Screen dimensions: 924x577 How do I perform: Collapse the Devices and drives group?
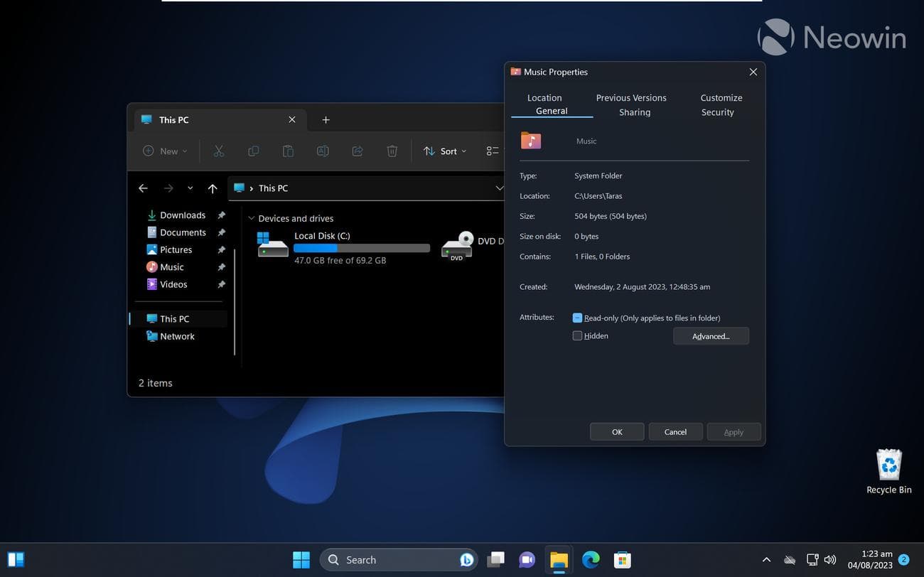[251, 219]
